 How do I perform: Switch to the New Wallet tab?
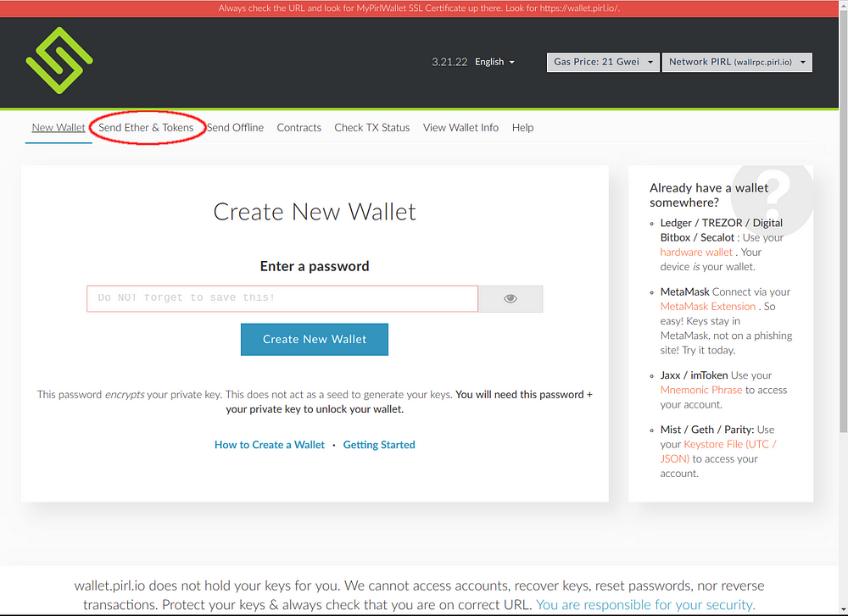59,128
